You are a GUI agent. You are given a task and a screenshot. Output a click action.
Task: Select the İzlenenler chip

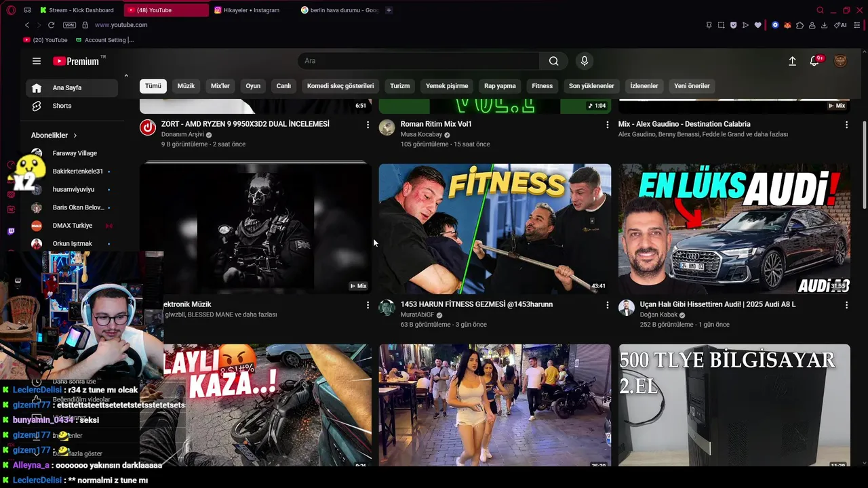(x=644, y=86)
